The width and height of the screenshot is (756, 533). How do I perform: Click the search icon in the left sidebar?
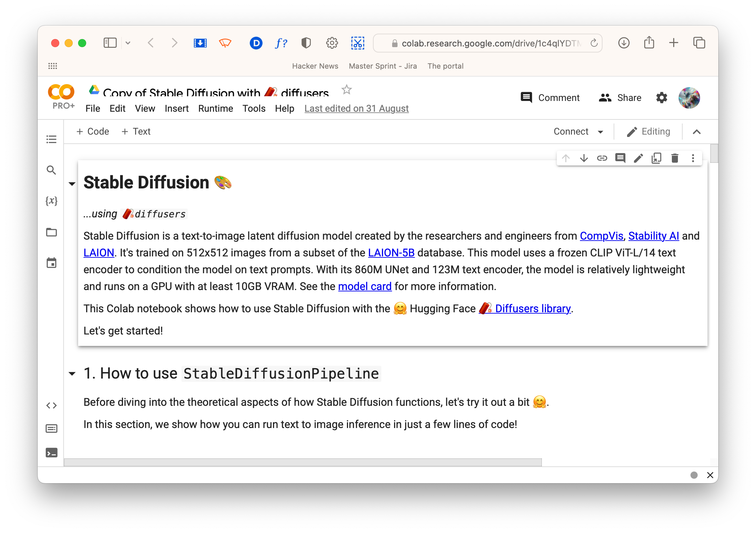coord(52,170)
